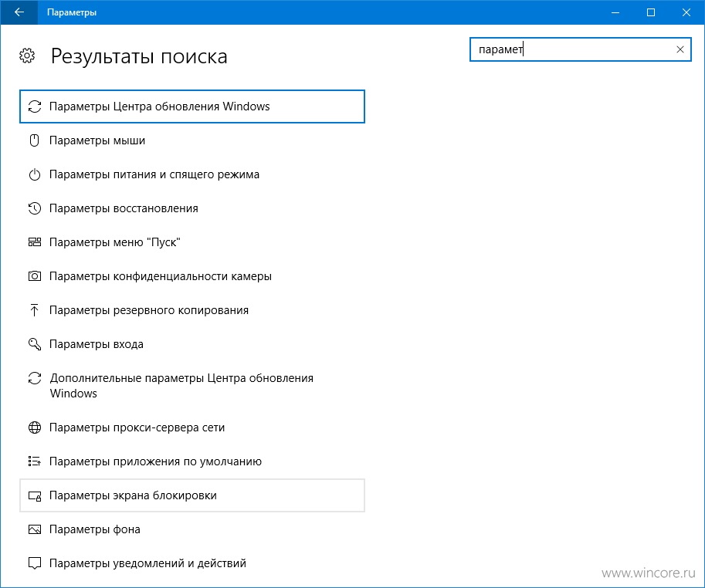The width and height of the screenshot is (705, 588).
Task: Click the back arrow in title bar
Action: (x=19, y=12)
